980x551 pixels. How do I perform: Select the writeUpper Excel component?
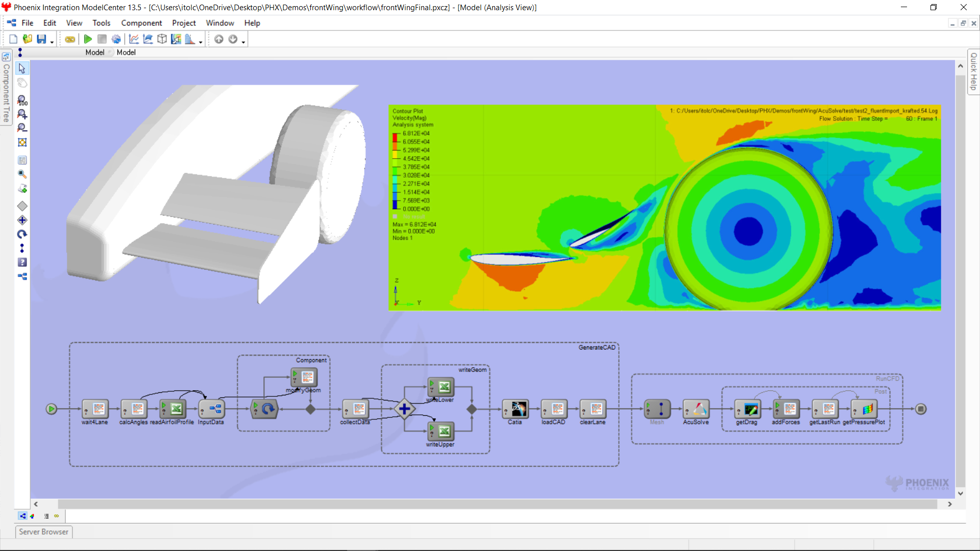pos(440,432)
